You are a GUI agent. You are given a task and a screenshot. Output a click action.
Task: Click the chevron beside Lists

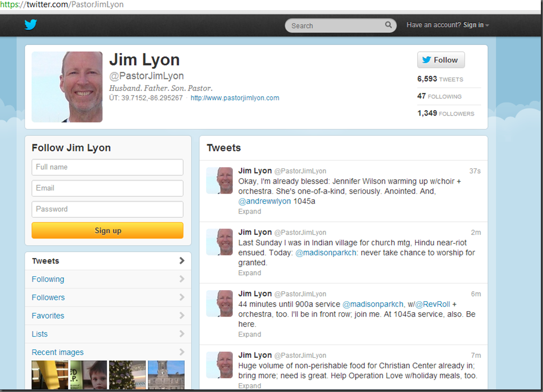[x=182, y=334]
